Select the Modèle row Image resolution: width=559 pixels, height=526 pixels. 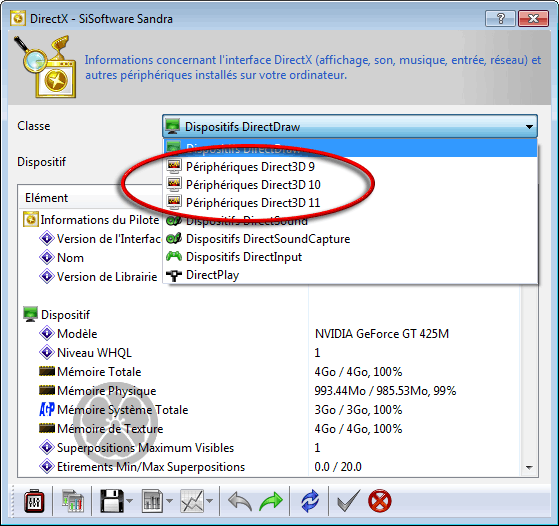point(270,334)
